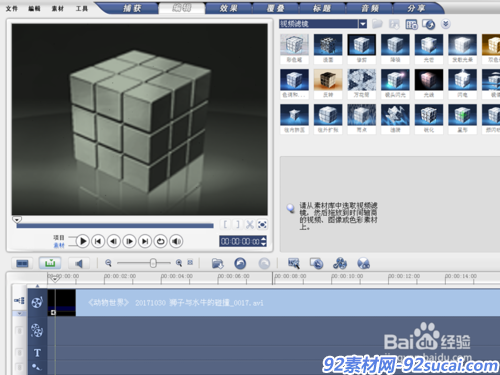The image size is (500, 375).
Task: Select the 万花筒 filter thumbnail
Action: 362,84
